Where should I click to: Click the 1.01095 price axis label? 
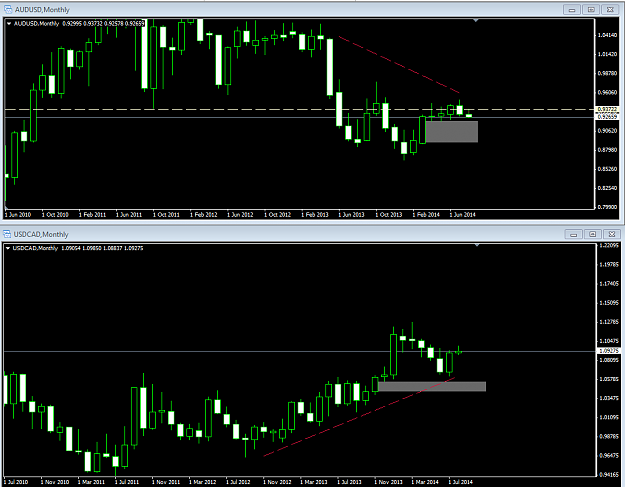(x=609, y=417)
